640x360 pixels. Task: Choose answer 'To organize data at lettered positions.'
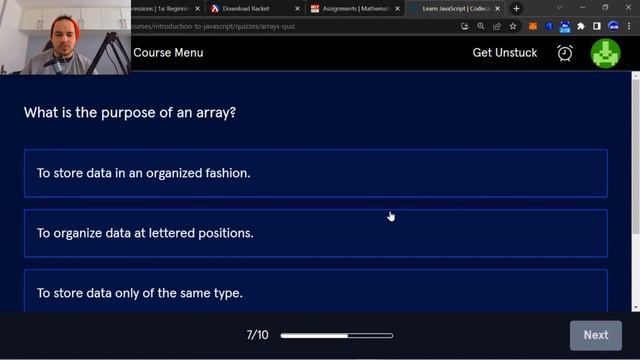click(316, 233)
